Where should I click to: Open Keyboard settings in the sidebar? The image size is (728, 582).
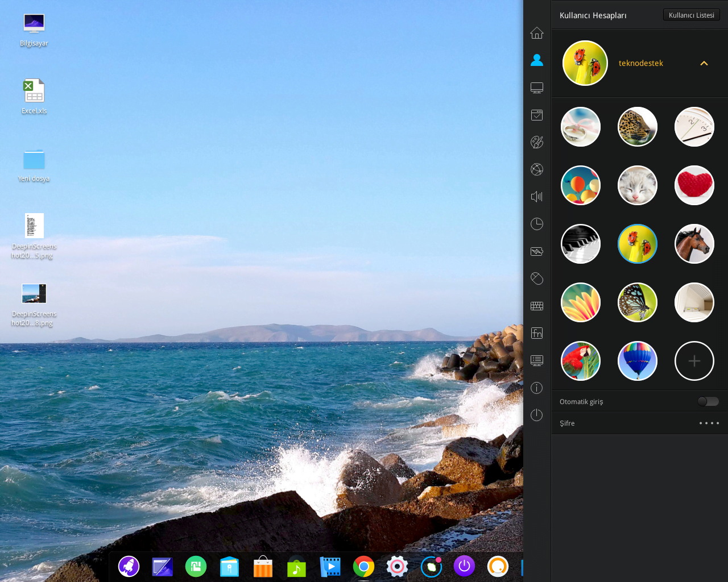pos(537,305)
